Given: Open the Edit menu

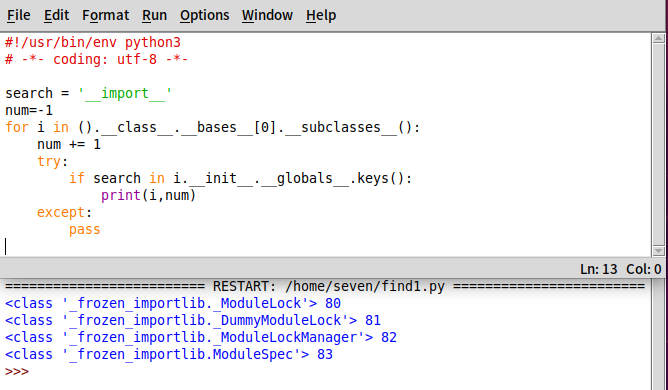Looking at the screenshot, I should click(56, 15).
